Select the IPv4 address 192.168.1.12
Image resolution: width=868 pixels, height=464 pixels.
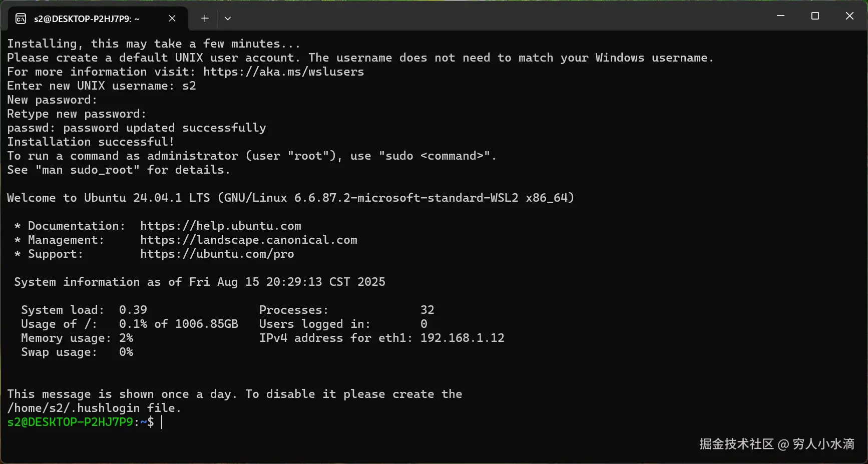pyautogui.click(x=462, y=338)
